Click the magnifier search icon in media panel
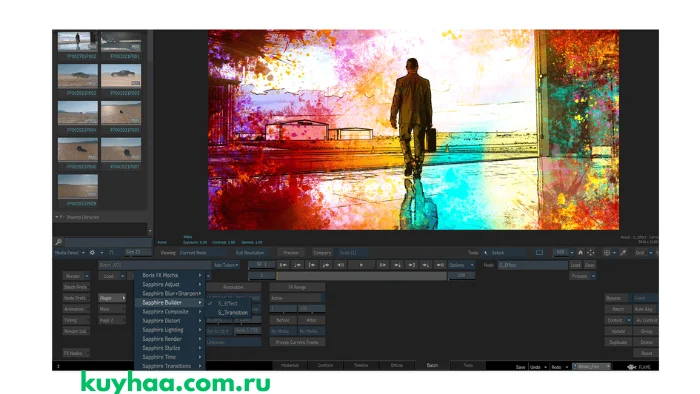 coord(58,242)
